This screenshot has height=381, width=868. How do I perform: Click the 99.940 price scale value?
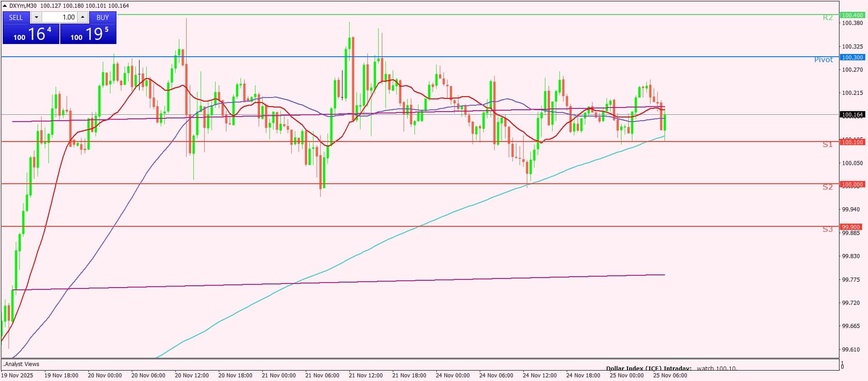click(851, 210)
